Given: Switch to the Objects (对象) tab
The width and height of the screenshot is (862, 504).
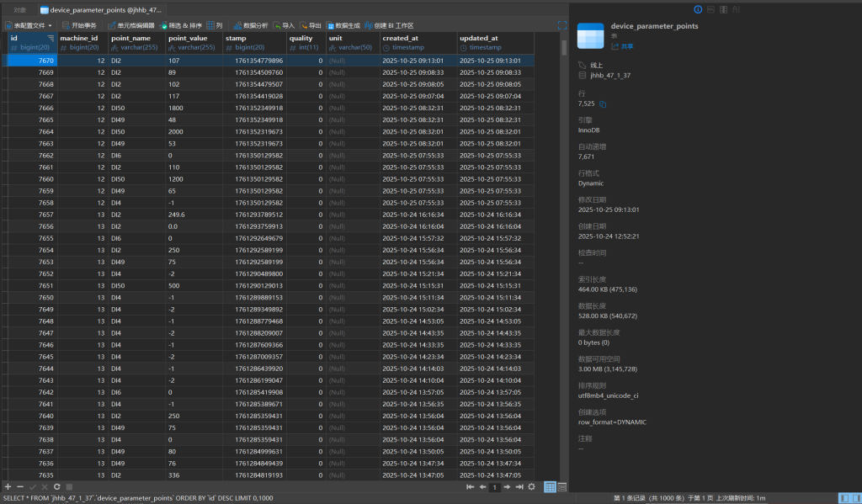Looking at the screenshot, I should (x=19, y=9).
